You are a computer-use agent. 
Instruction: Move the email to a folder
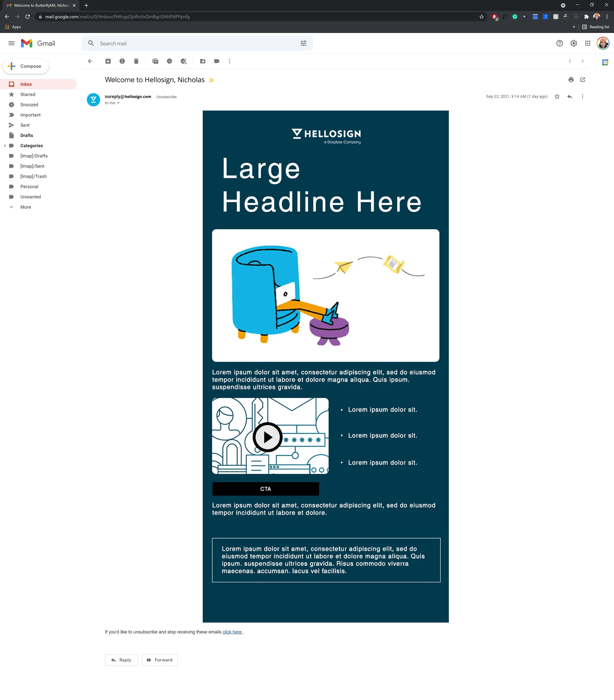(x=203, y=61)
